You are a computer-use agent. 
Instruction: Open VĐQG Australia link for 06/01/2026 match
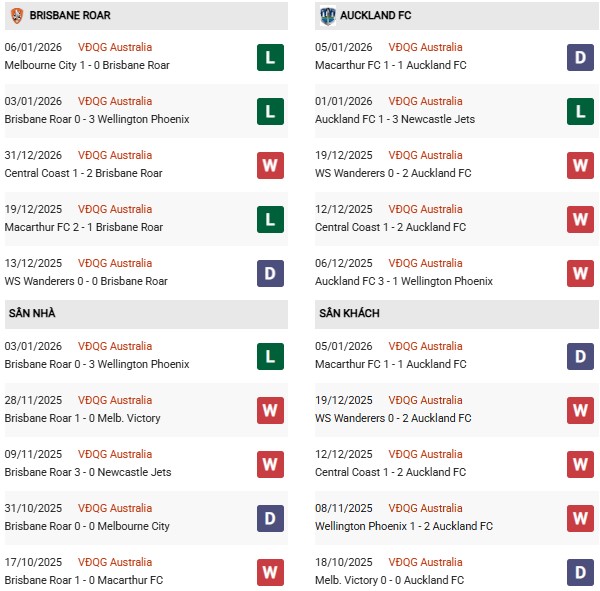(115, 47)
